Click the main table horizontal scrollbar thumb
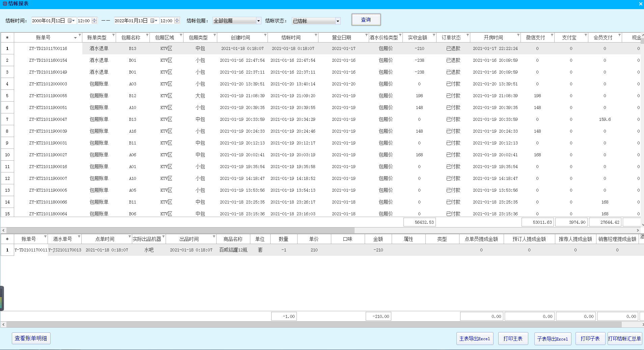644x350 pixels. tap(180, 230)
